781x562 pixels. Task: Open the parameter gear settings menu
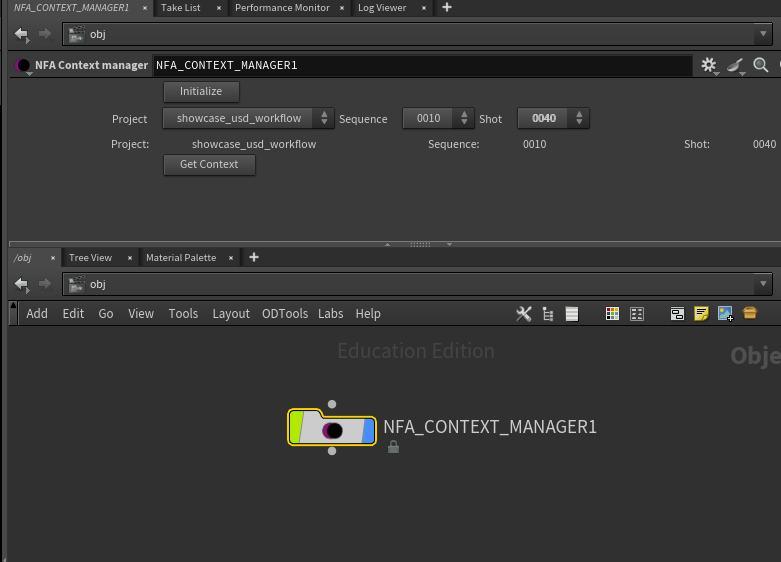tap(709, 65)
